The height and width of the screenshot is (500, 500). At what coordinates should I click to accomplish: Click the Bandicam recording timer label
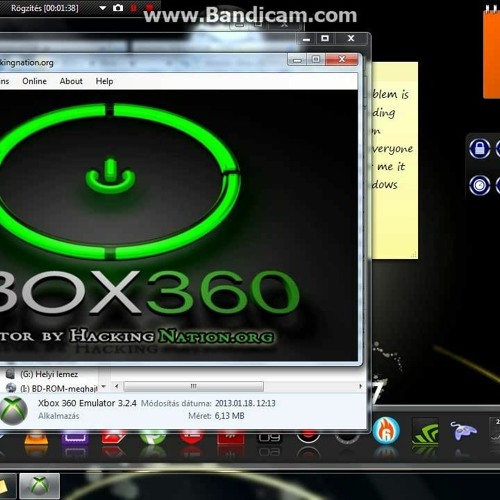(x=45, y=8)
